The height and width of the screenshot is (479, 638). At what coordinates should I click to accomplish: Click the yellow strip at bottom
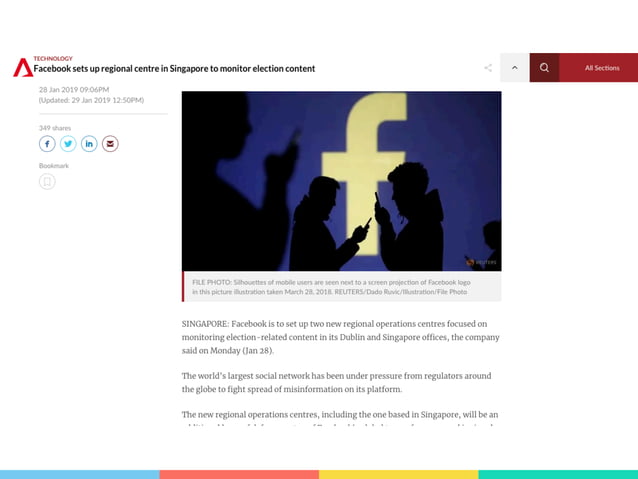point(399,475)
